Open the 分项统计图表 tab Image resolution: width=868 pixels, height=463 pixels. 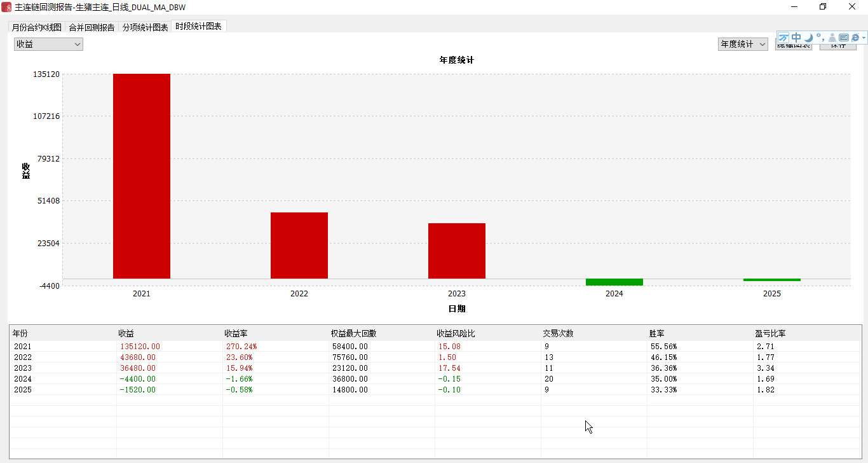[146, 27]
